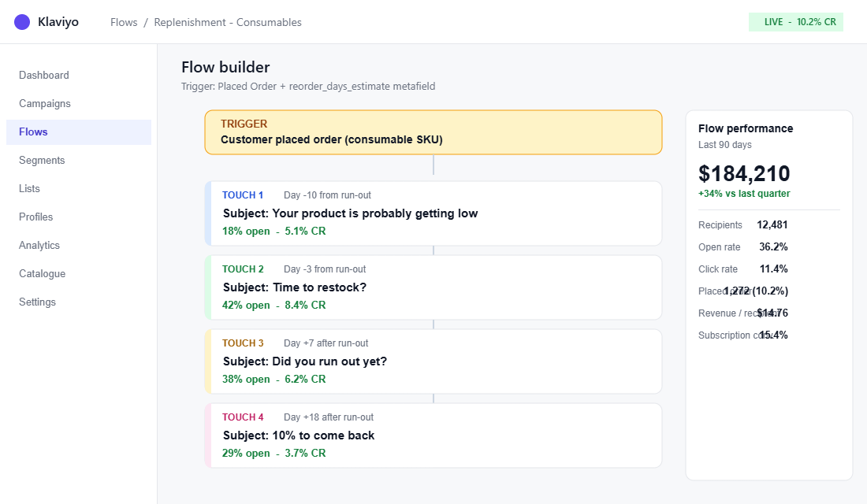Open Settings in sidebar

pos(79,302)
